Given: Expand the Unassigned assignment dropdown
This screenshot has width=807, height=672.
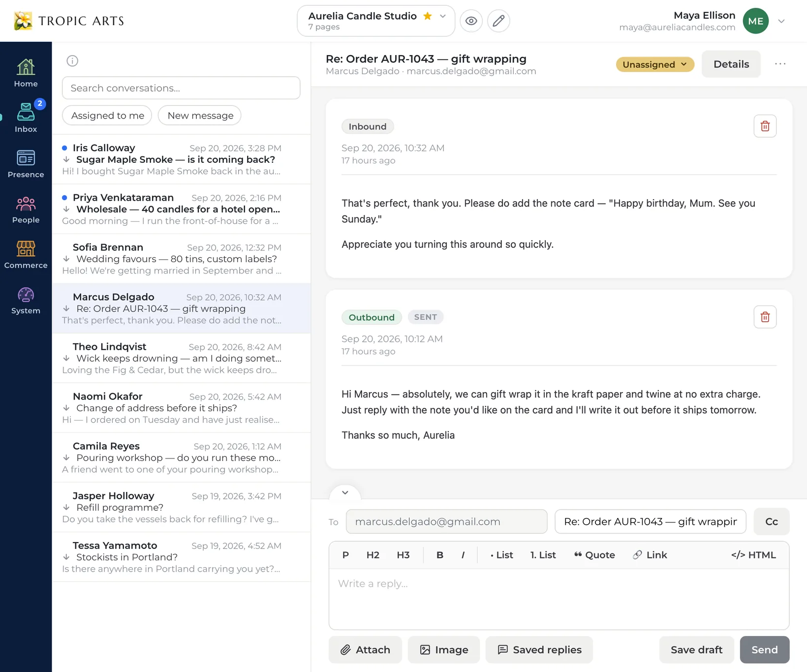Looking at the screenshot, I should click(x=654, y=64).
